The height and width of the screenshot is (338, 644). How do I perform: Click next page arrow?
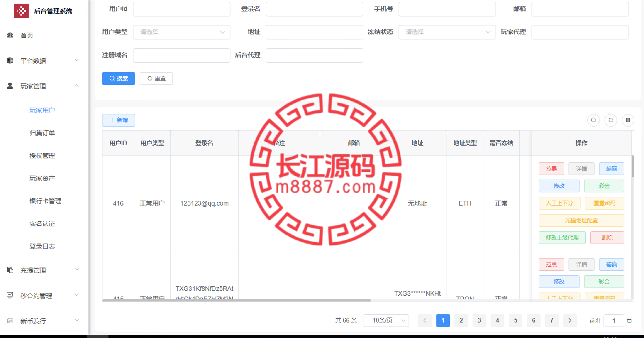pos(570,321)
